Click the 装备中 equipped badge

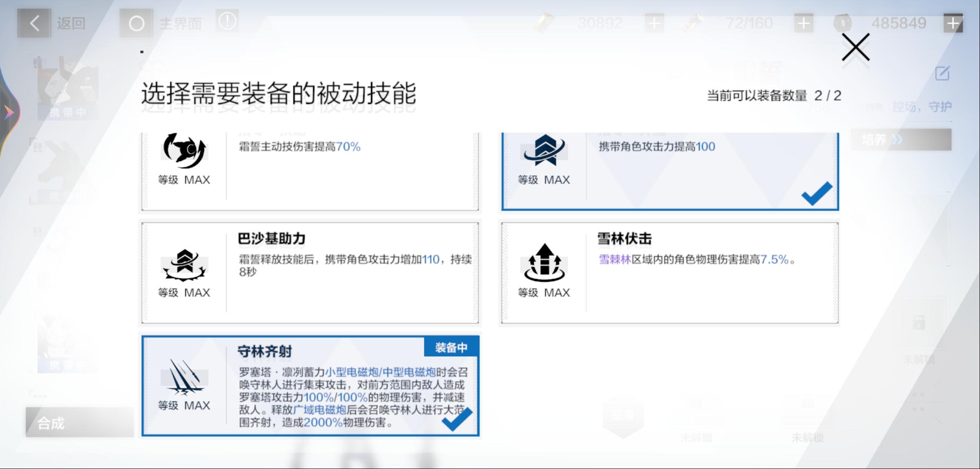(451, 347)
